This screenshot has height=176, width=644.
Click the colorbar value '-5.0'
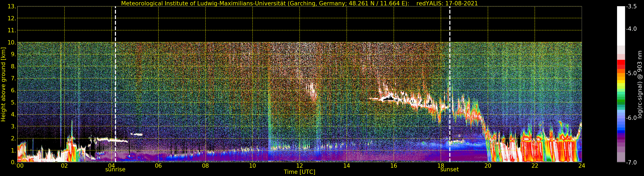[631, 73]
